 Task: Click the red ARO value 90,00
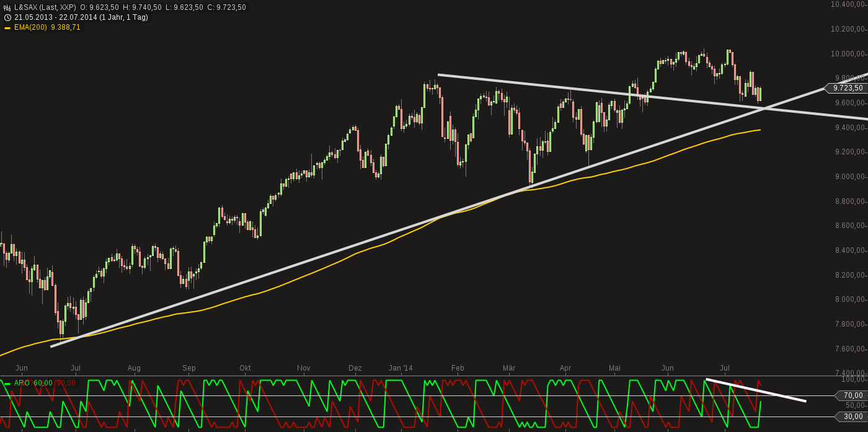66,383
